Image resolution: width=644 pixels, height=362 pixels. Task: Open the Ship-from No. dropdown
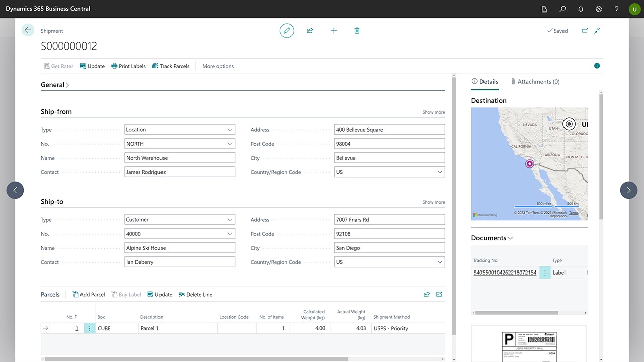pos(230,144)
